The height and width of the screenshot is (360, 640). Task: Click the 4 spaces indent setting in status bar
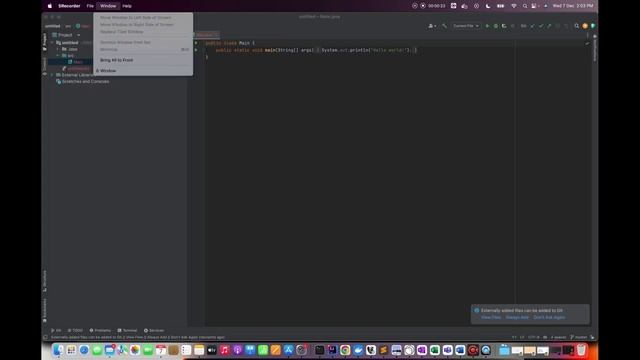(558, 338)
